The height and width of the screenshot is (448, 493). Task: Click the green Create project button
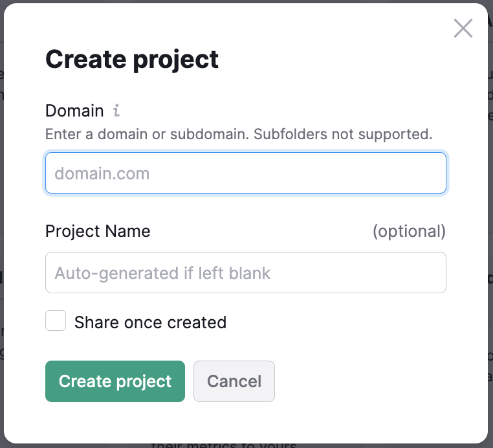coord(115,381)
